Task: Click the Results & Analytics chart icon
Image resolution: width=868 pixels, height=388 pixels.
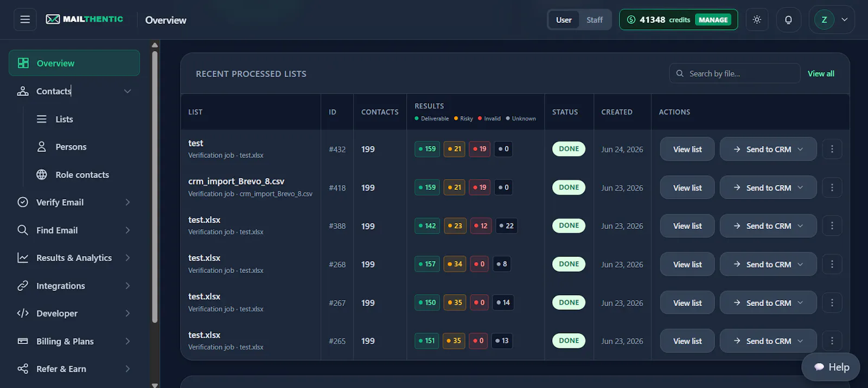Action: click(23, 258)
